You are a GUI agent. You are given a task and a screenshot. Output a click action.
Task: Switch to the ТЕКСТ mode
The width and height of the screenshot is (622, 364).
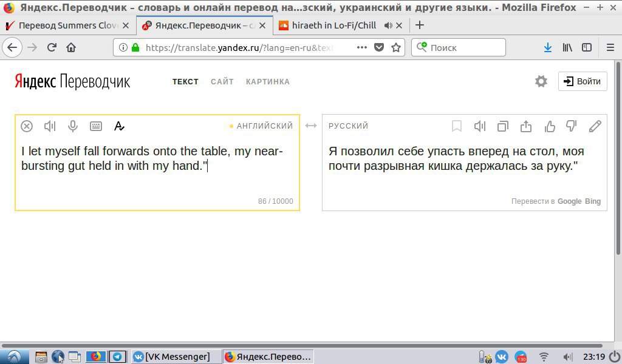point(185,81)
